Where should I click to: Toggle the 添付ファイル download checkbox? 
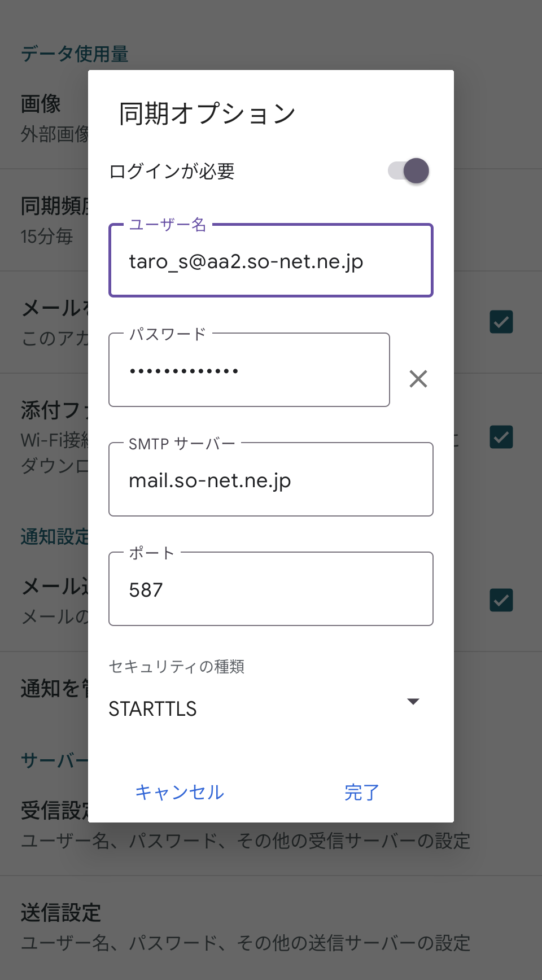coord(501,438)
